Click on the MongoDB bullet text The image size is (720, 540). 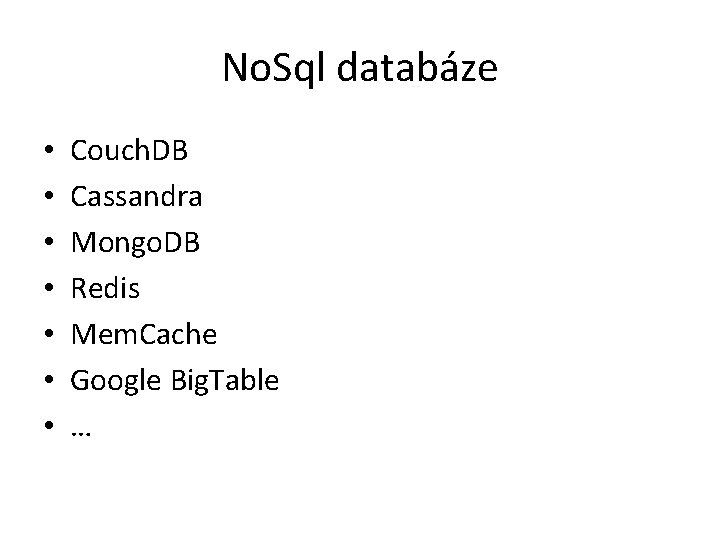135,243
